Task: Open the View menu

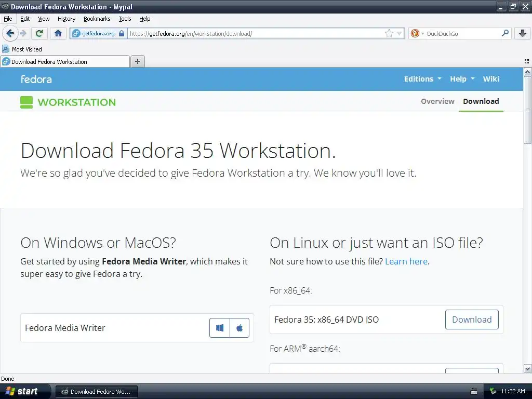Action: coord(44,19)
